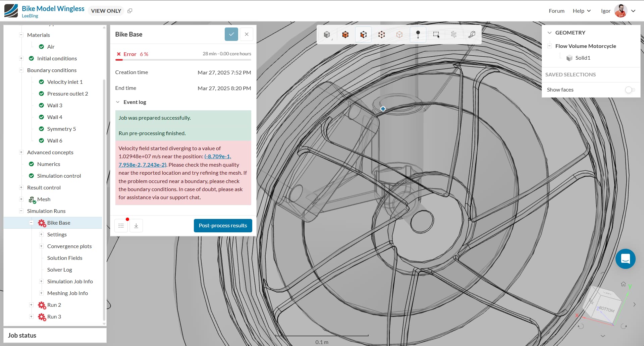Collapse the Boundary conditions node
The image size is (644, 346).
21,70
